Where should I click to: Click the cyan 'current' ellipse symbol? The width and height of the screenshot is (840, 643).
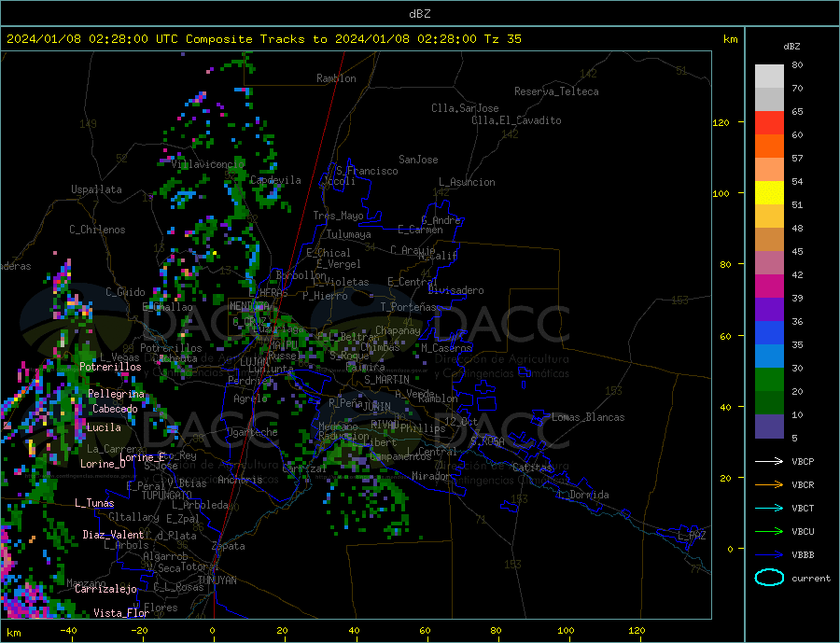click(x=769, y=578)
